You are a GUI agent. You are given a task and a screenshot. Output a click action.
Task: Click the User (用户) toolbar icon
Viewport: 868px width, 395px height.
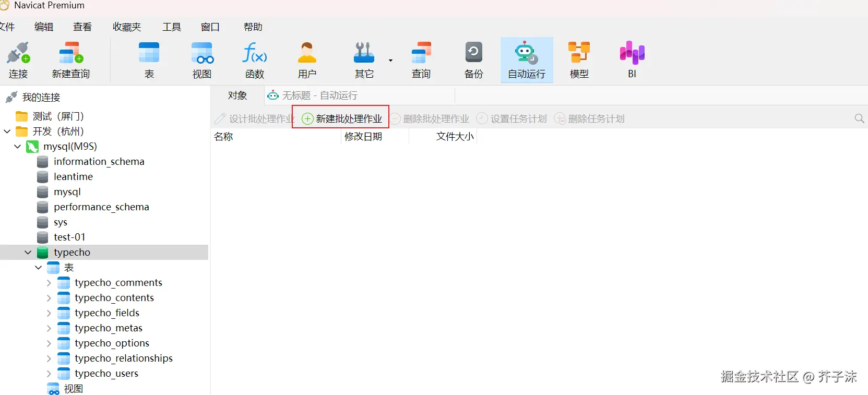click(307, 60)
